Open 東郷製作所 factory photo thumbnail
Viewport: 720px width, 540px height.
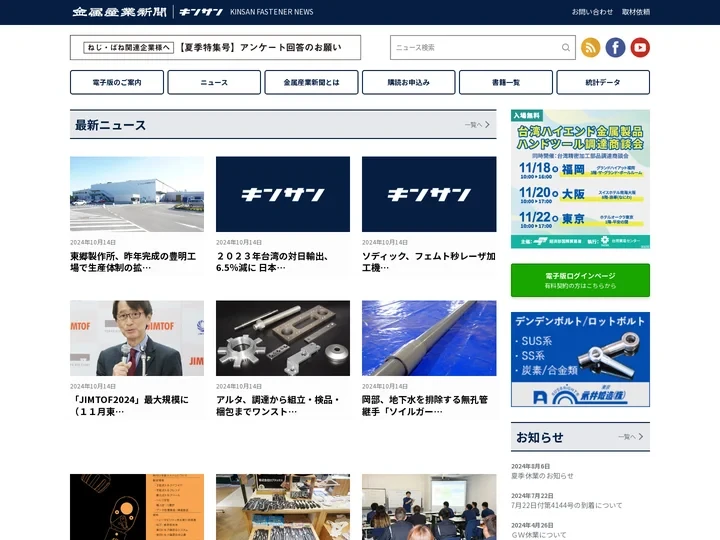tap(137, 194)
